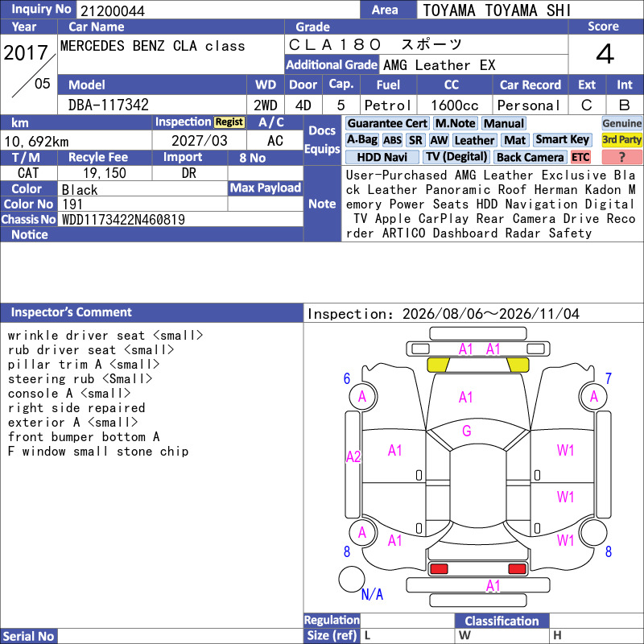Screen dimensions: 644x644
Task: Click the Manual document badge
Action: click(504, 123)
